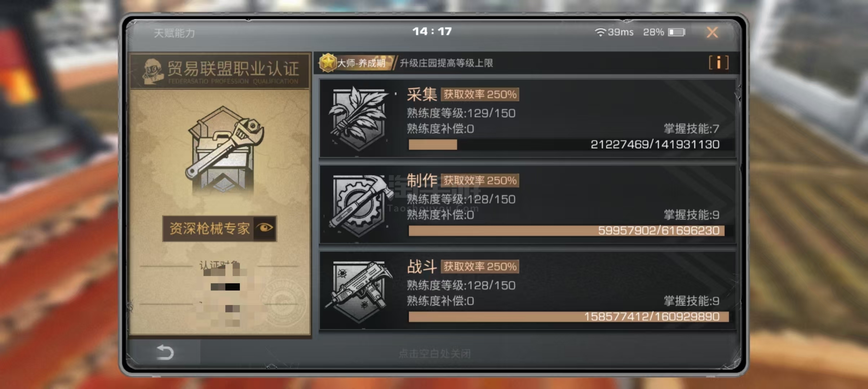Image resolution: width=868 pixels, height=389 pixels.
Task: Click the mascot logo beside 贸易联盟职业认证
Action: tap(152, 71)
